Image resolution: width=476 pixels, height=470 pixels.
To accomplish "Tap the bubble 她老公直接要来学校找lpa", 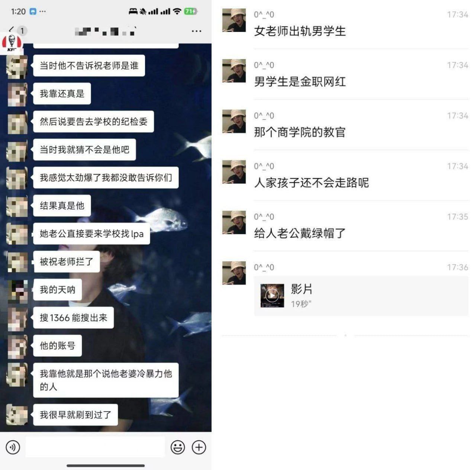I will click(x=91, y=234).
